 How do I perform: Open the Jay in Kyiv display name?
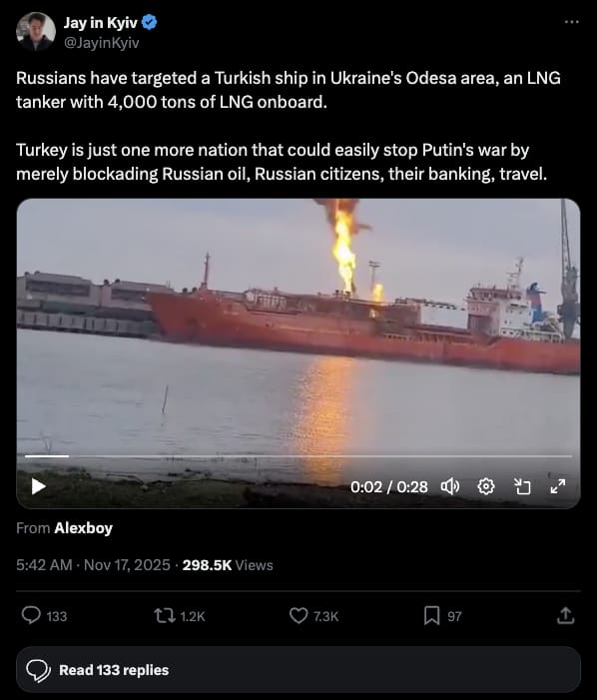[x=100, y=22]
